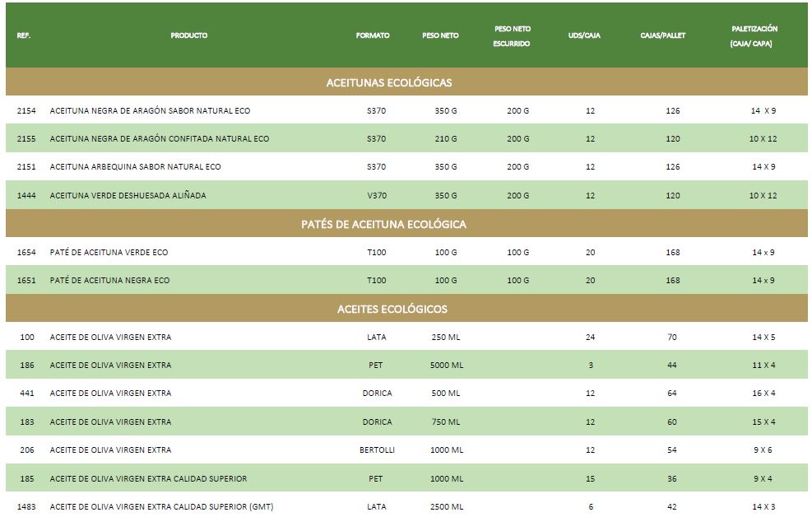Select the REF. column header
Screen dimensions: 812x531
click(24, 35)
